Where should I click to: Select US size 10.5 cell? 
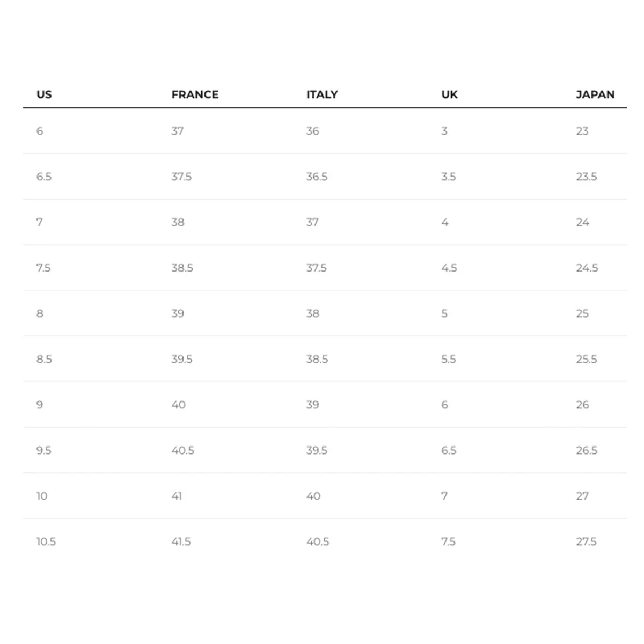[46, 541]
